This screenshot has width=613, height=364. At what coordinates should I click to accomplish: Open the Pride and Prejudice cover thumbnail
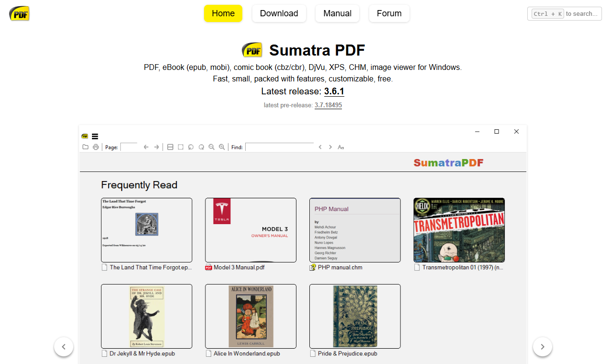click(355, 316)
